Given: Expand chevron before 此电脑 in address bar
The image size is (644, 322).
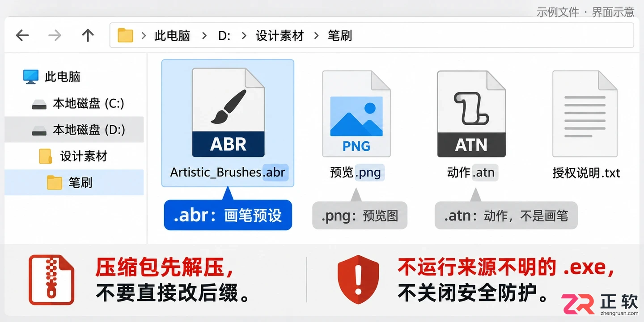Looking at the screenshot, I should (144, 35).
